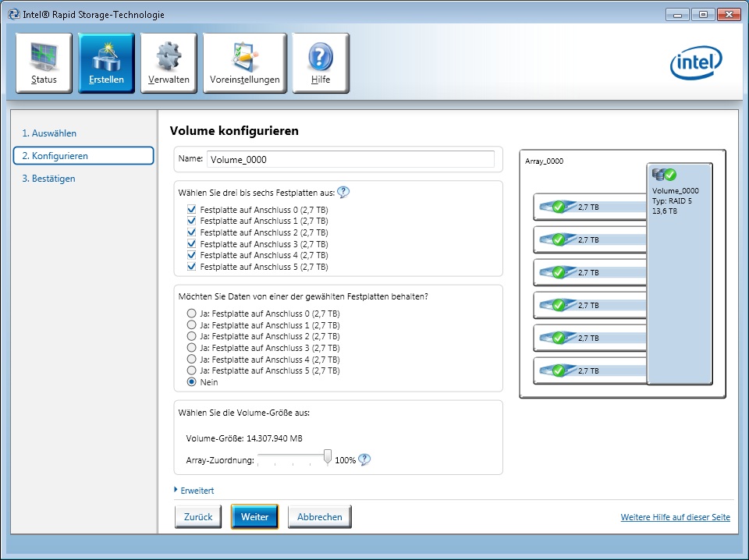
Task: Maximize the Intel Rapid Storage window
Action: pyautogui.click(x=703, y=15)
